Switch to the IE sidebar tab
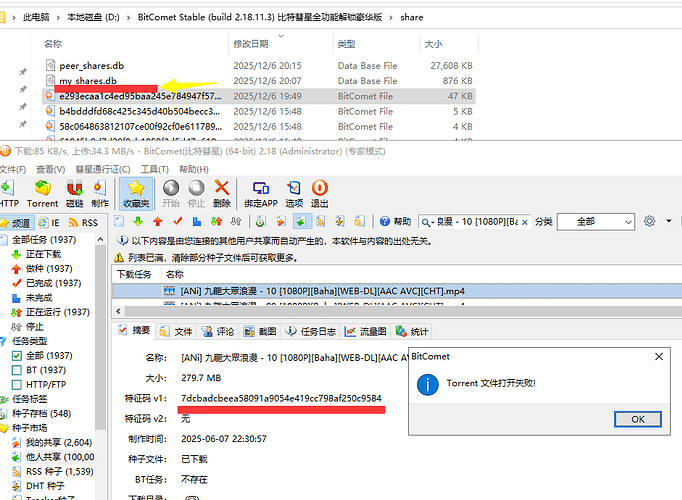Image resolution: width=682 pixels, height=500 pixels. (49, 223)
